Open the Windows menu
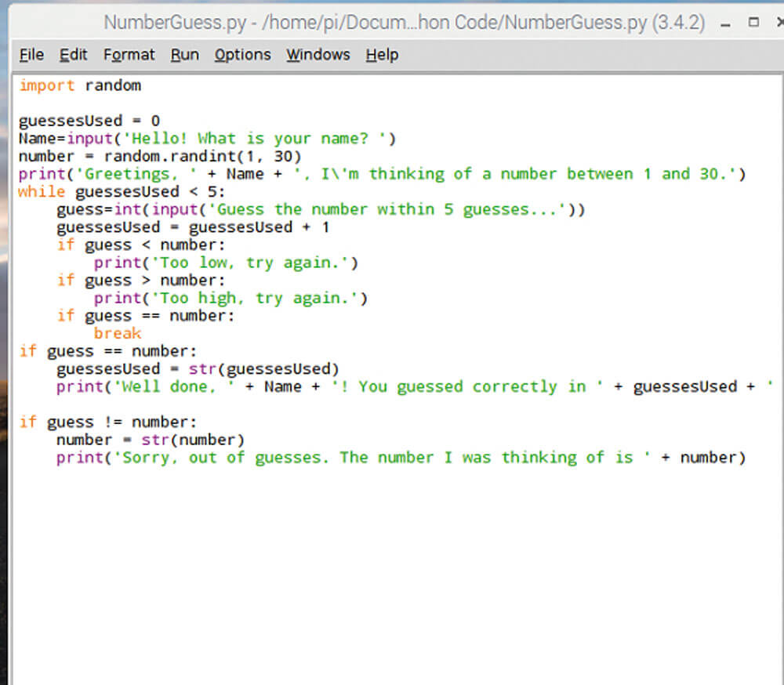Image resolution: width=784 pixels, height=685 pixels. pyautogui.click(x=318, y=55)
